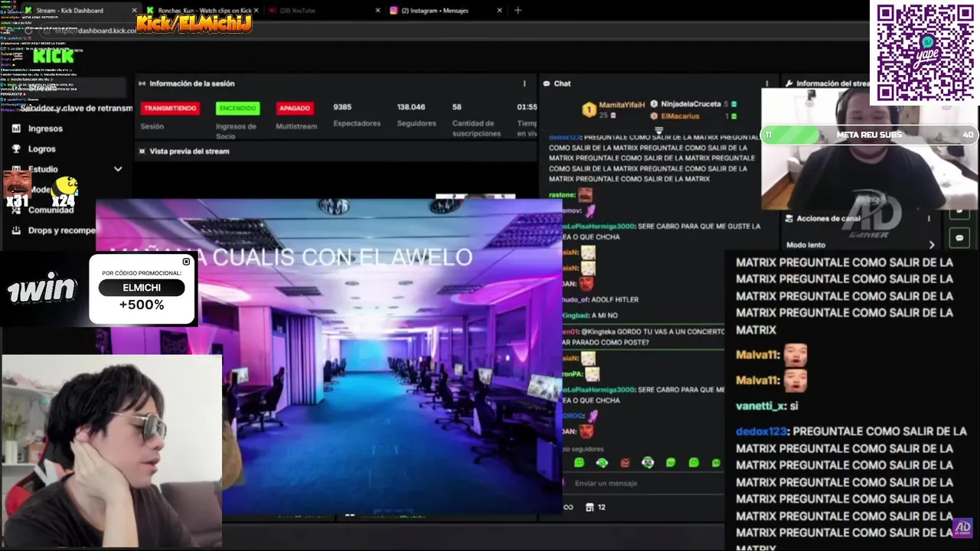Open the Logros sidebar item

(x=42, y=148)
